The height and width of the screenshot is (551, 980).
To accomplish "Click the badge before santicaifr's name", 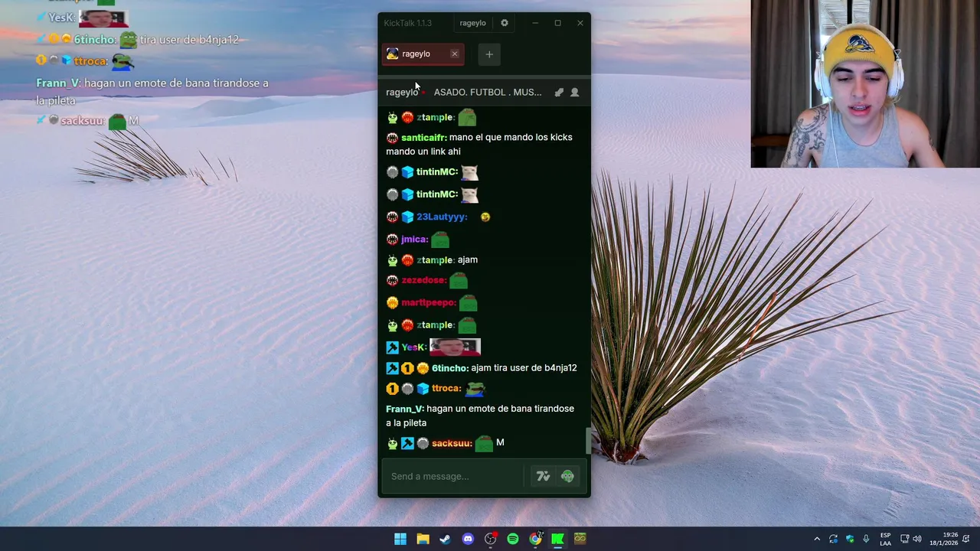I will pyautogui.click(x=392, y=138).
